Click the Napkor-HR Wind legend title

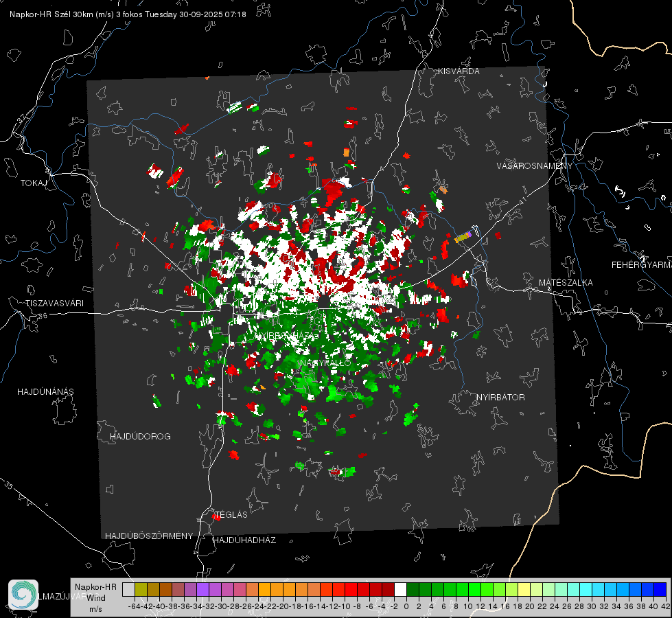(x=95, y=598)
